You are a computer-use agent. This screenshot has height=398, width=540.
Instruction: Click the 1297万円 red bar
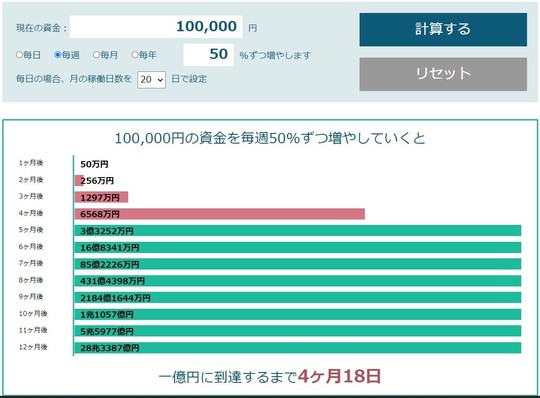(x=101, y=197)
